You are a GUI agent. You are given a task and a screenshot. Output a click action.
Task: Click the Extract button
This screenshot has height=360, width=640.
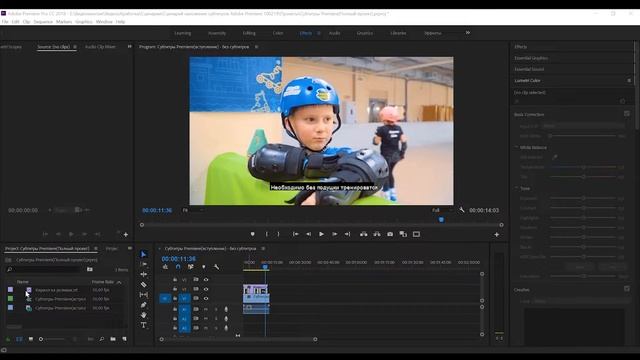coord(377,234)
